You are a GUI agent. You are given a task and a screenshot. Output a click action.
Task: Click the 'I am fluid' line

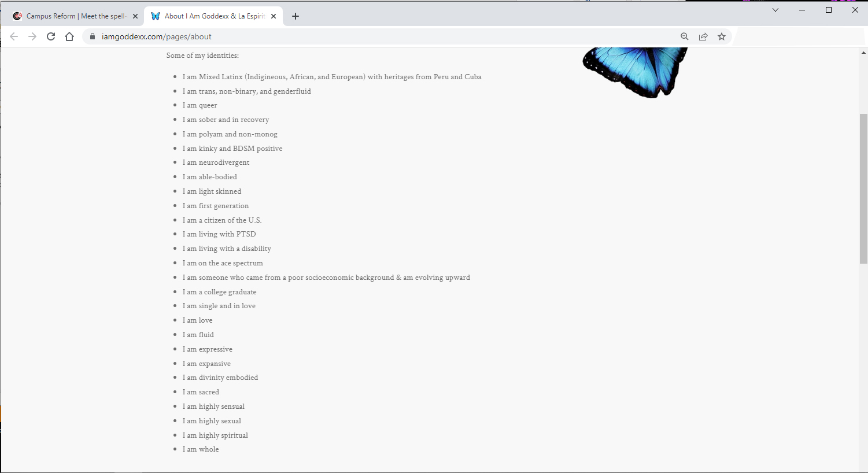(x=198, y=335)
